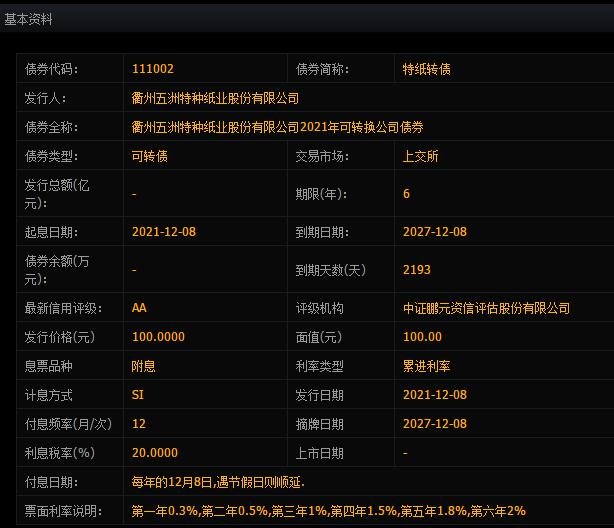Click the 到期天数(天) label
Viewport: 614px width, 528px height.
pyautogui.click(x=331, y=270)
